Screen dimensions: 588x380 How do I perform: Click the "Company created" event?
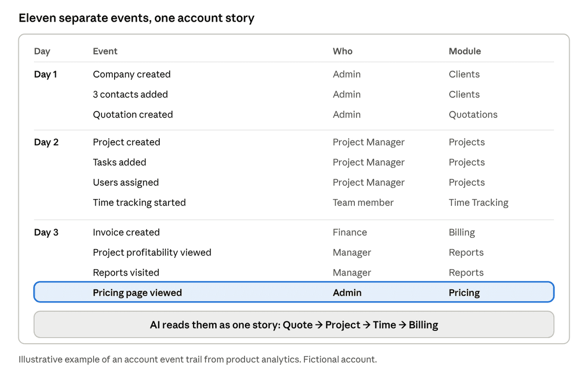(x=132, y=75)
